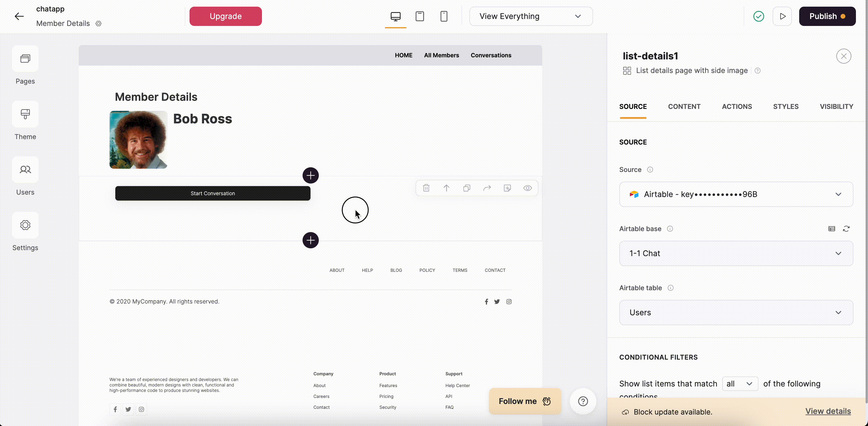Open the Airtable table Users dropdown
The width and height of the screenshot is (868, 426).
(736, 313)
